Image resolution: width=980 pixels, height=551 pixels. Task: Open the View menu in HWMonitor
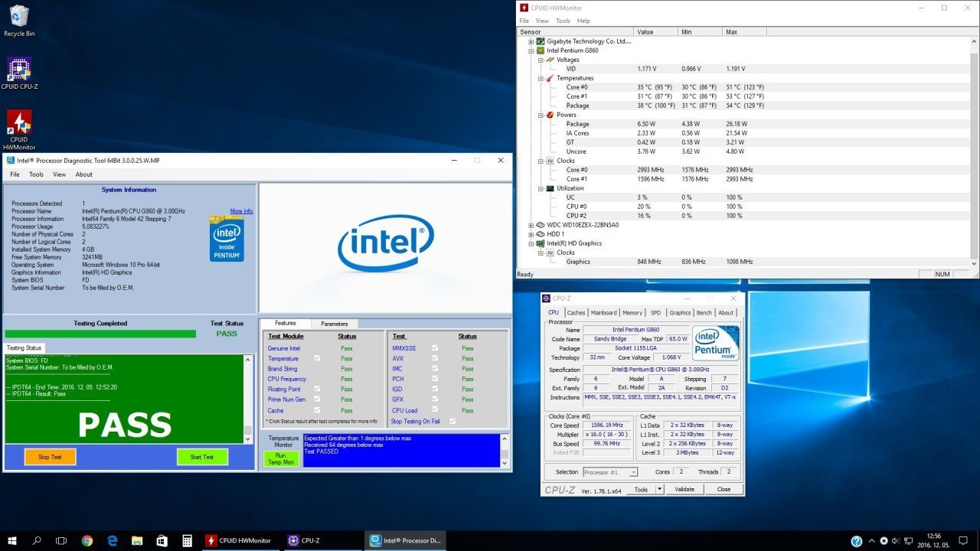coord(542,21)
